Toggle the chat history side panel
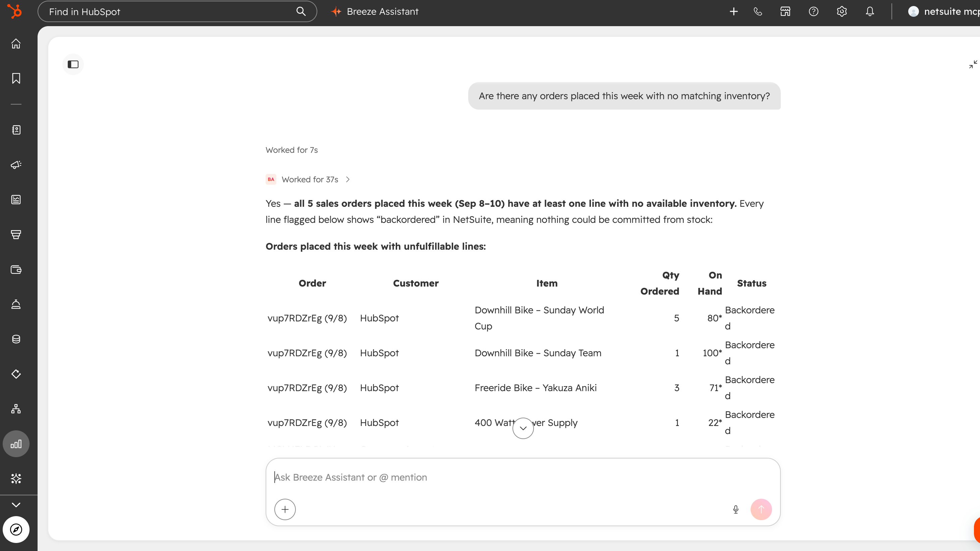980x551 pixels. 73,64
